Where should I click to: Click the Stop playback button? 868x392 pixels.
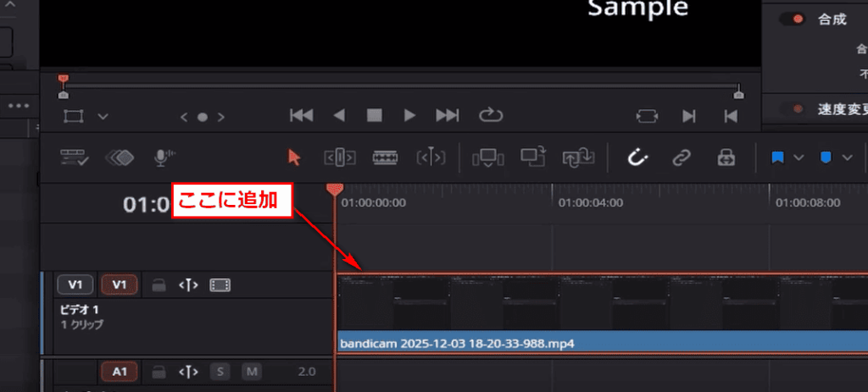click(374, 115)
